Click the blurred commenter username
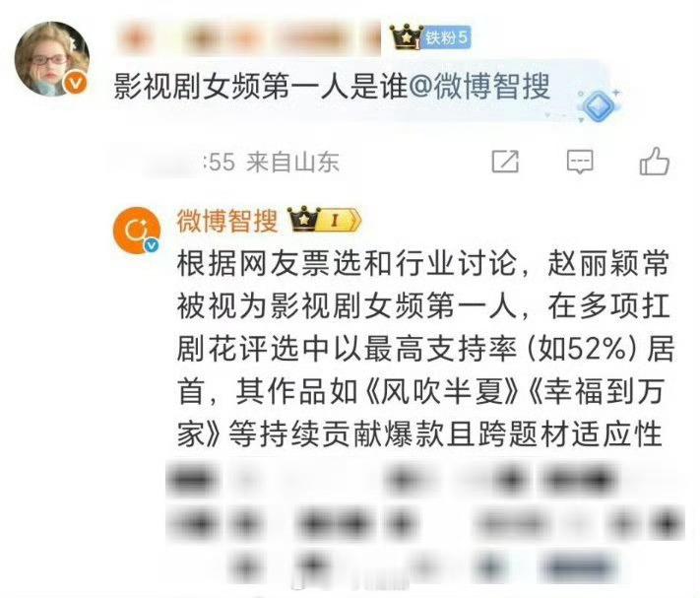 click(248, 38)
